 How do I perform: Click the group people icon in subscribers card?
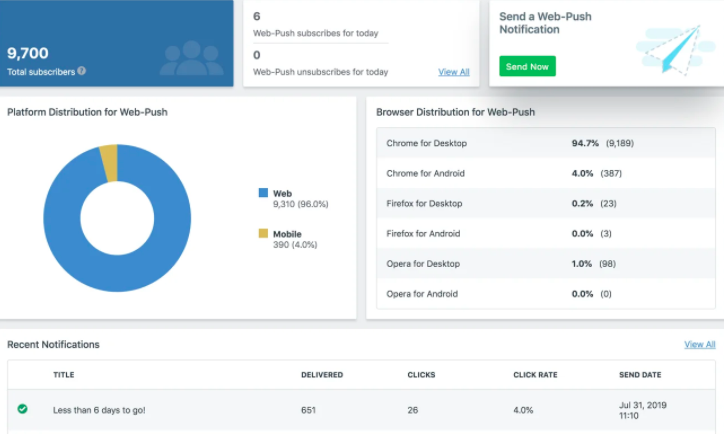pos(192,58)
